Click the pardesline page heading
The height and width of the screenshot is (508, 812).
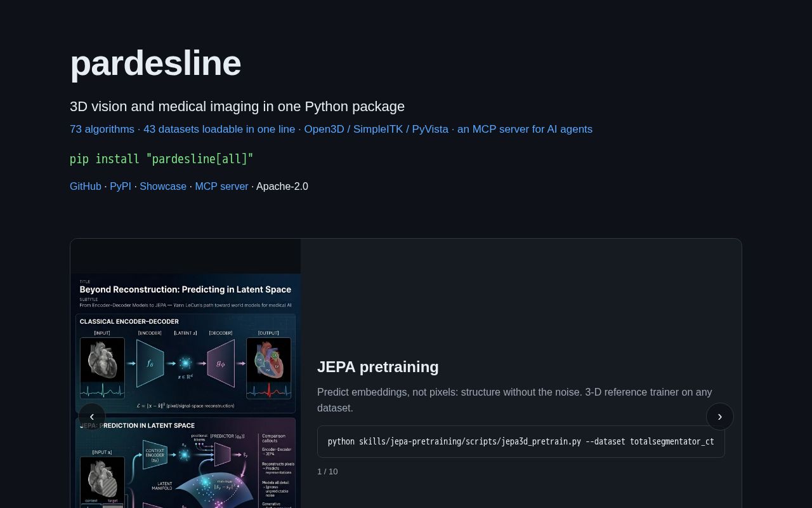[x=155, y=63]
